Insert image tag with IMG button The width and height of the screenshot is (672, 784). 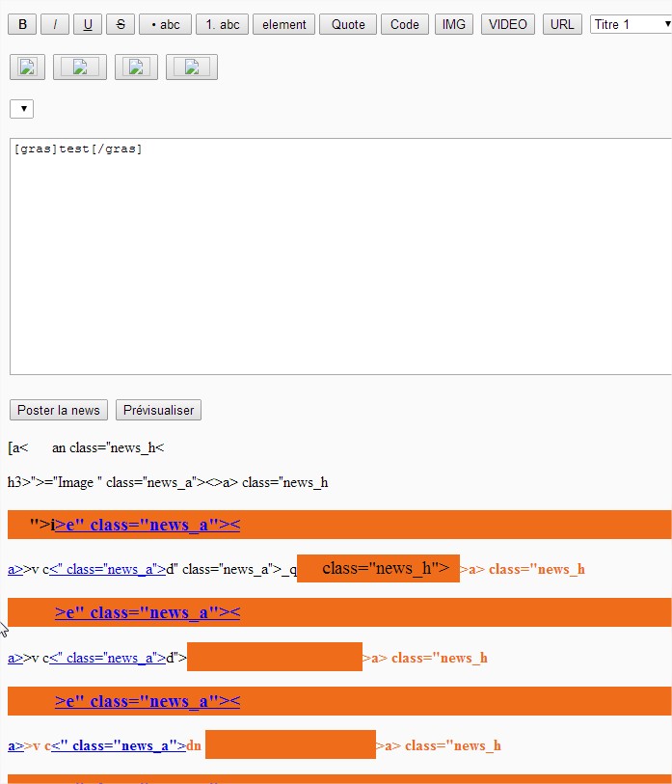click(x=454, y=24)
